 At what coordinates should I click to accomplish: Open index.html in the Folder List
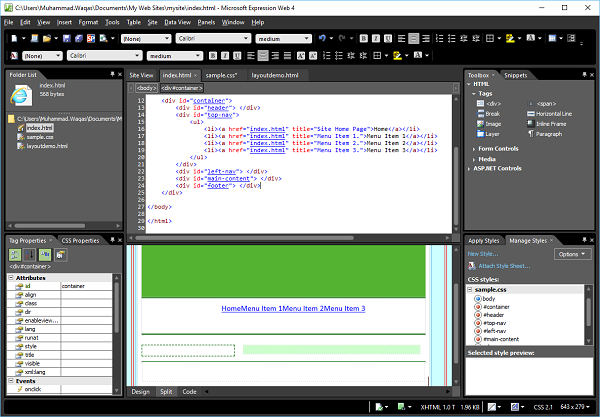(40, 128)
